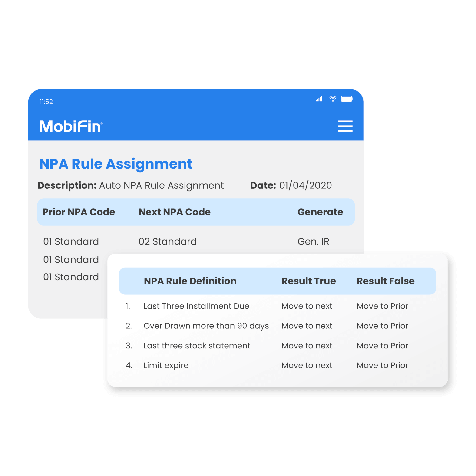Tap the Wi-Fi status icon
476x476 pixels.
tap(333, 99)
